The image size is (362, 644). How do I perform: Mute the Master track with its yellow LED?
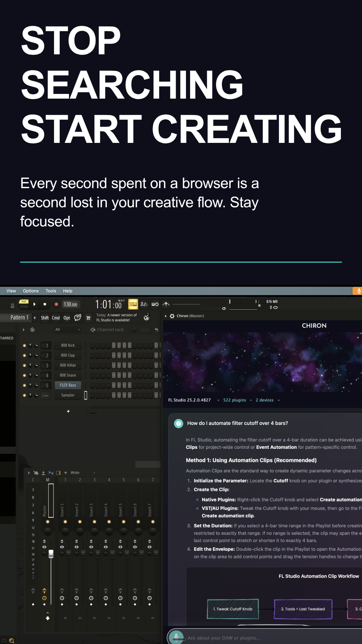click(x=48, y=522)
